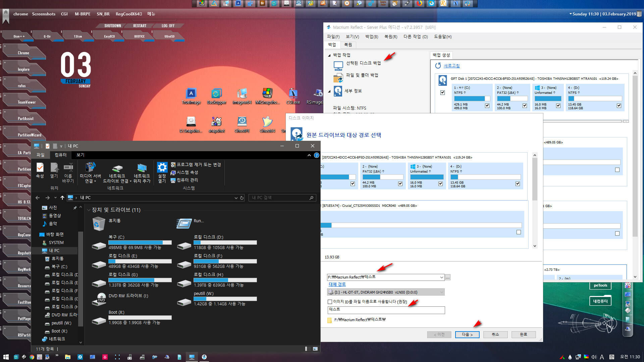Open the imagew64 desktop icon
Viewport: 644px width, 362px height.
point(242,96)
